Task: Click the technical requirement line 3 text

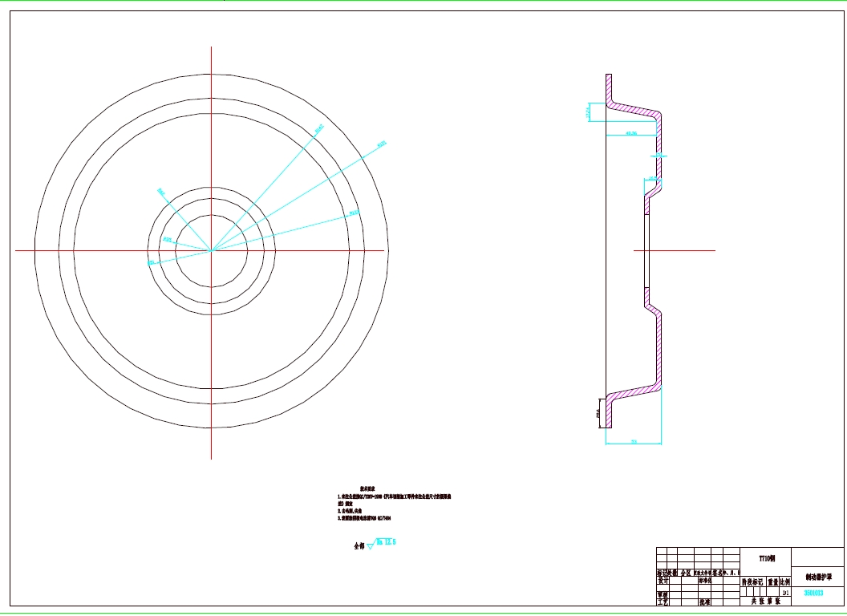Action: (364, 517)
